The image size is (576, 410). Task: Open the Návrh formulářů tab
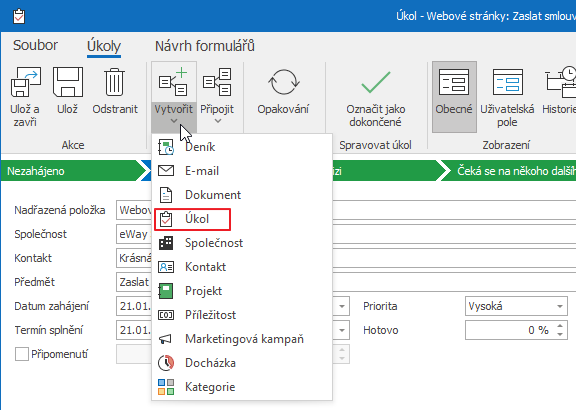click(205, 46)
